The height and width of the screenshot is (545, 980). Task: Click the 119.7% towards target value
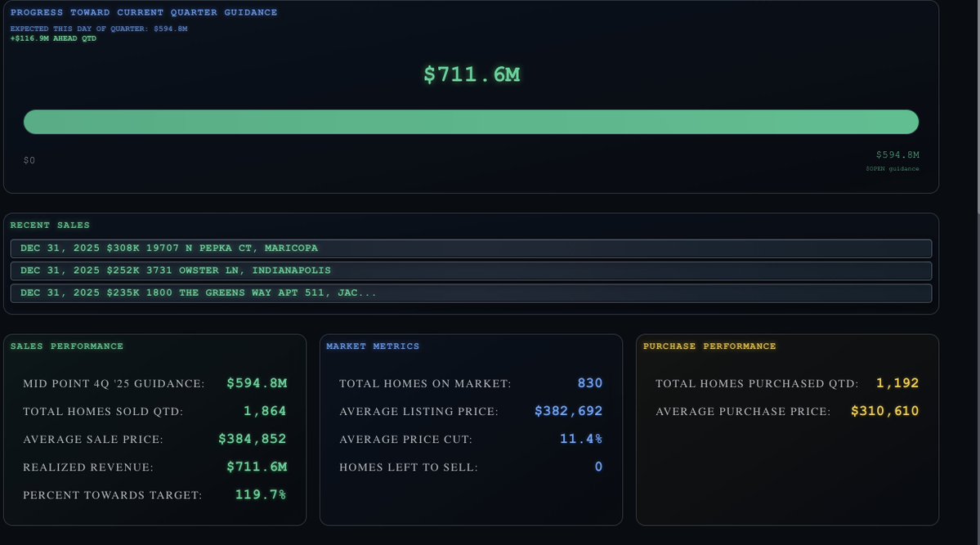tap(261, 495)
